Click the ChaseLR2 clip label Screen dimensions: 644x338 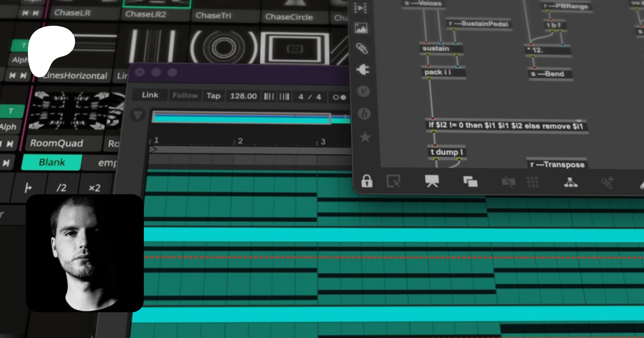pyautogui.click(x=146, y=15)
